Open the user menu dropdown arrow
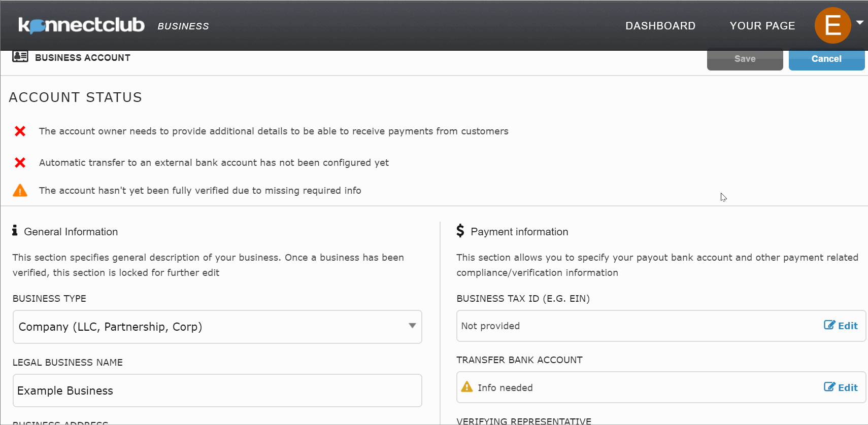 pos(860,23)
